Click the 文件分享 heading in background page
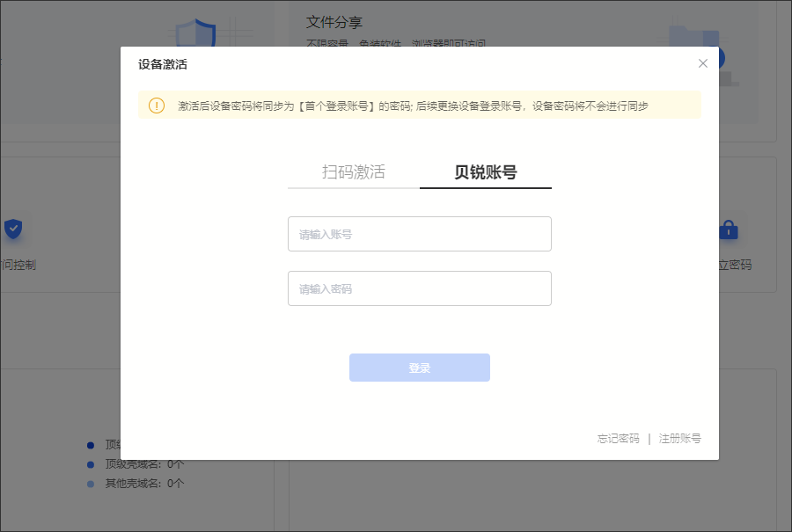 (334, 22)
